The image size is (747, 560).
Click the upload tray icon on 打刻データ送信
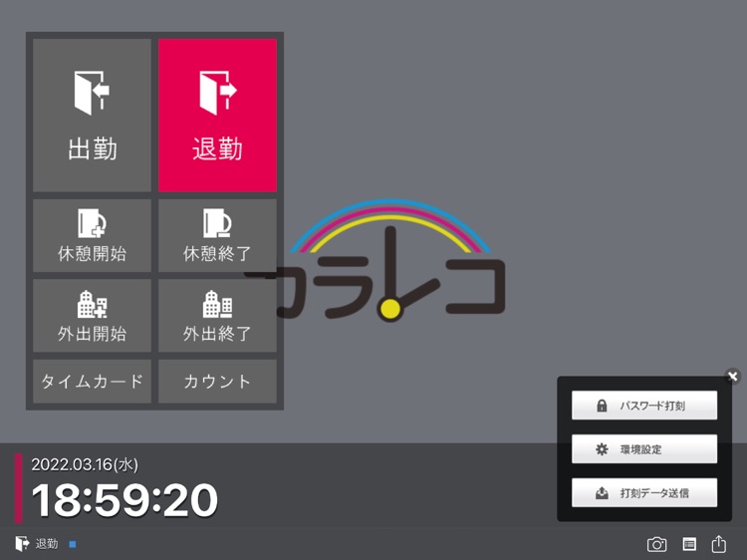pos(602,493)
